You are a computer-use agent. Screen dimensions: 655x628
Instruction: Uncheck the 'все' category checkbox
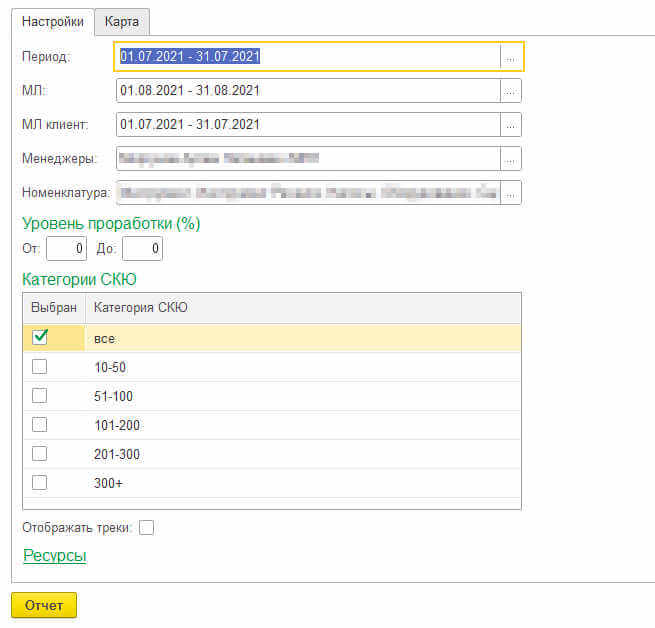40,337
